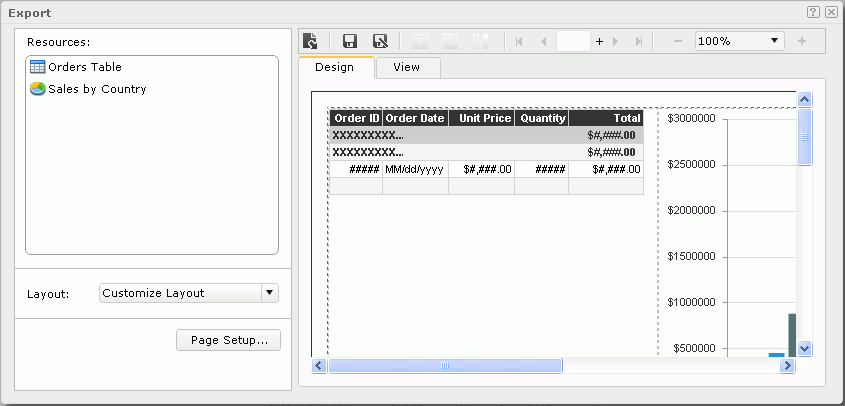Click the refresh document icon in toolbar
This screenshot has width=845, height=406.
coord(311,41)
